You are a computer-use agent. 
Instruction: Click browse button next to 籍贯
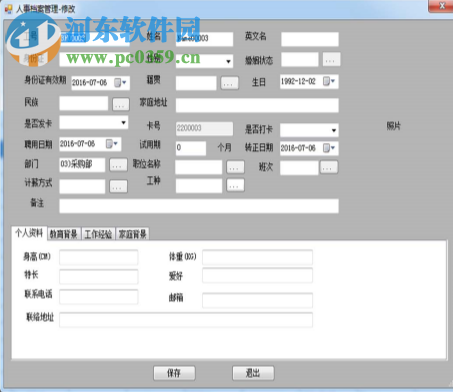[229, 83]
